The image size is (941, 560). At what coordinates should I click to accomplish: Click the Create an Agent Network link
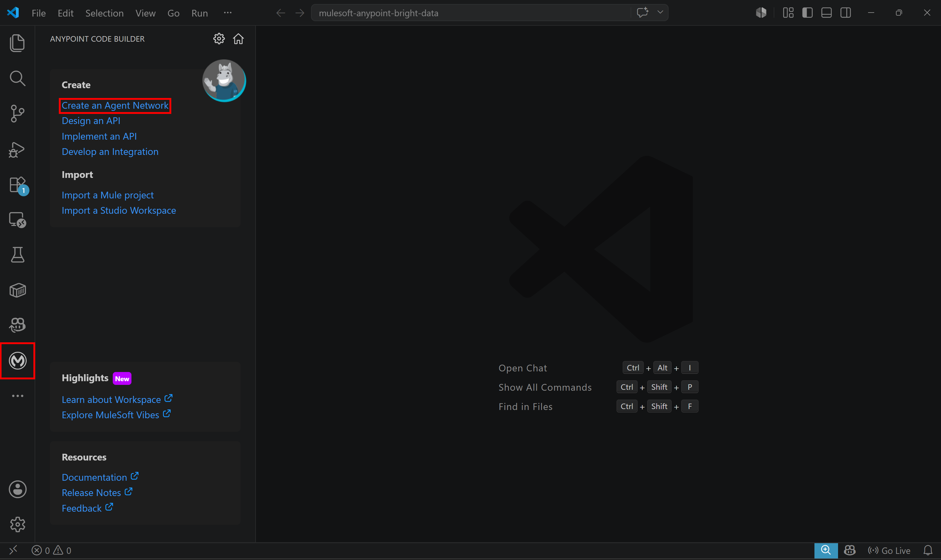point(115,106)
